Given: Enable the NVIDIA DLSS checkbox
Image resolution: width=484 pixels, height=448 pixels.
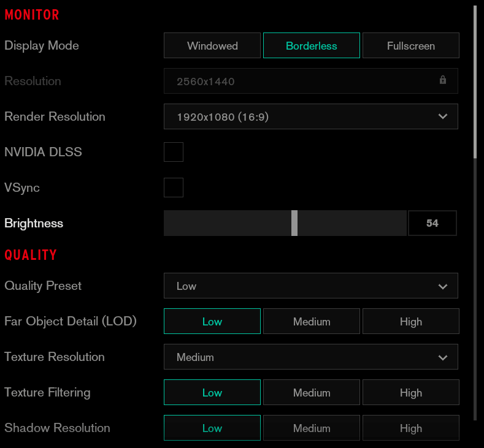Looking at the screenshot, I should coord(174,152).
